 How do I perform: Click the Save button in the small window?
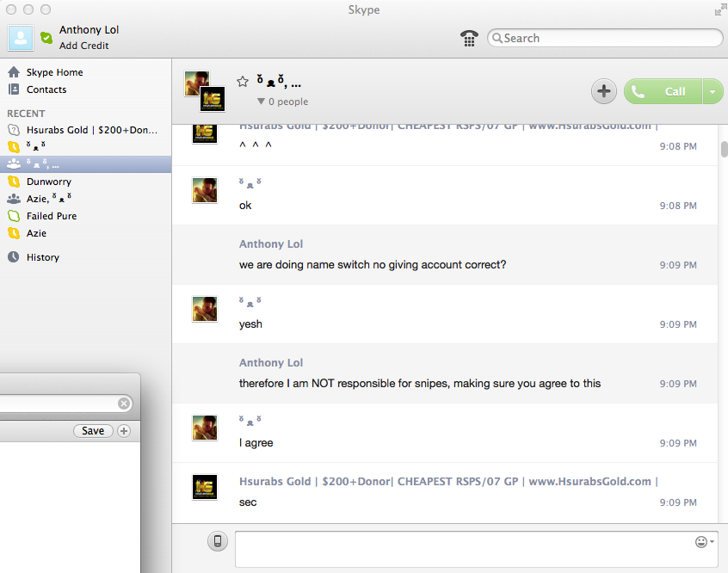click(x=93, y=431)
